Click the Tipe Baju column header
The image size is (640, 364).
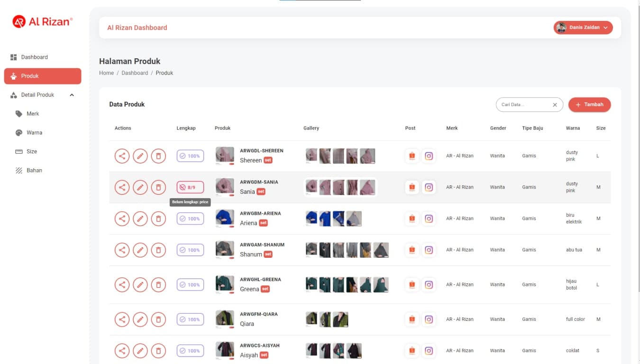(532, 128)
